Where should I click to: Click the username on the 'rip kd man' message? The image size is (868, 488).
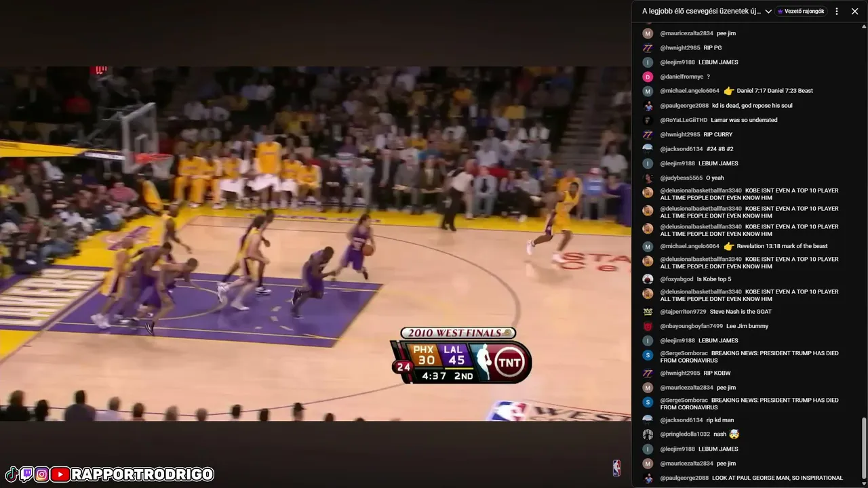682,420
